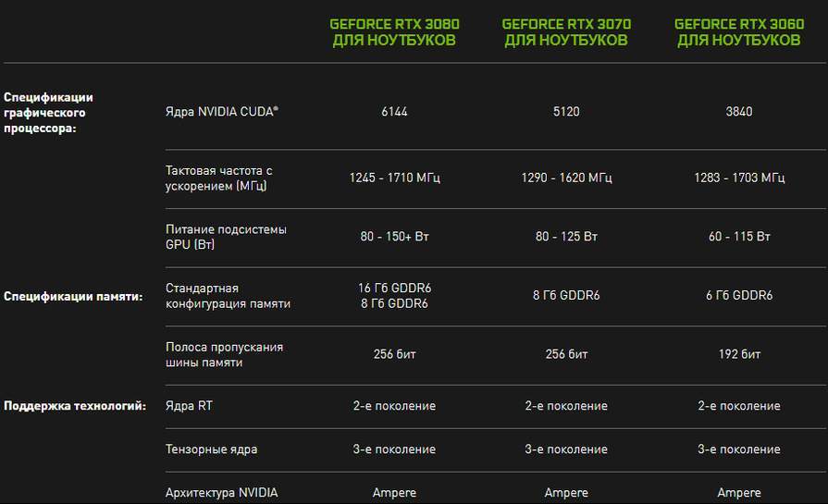Click the "Ядра NVIDIA CUDA" row label
The height and width of the screenshot is (504, 828).
point(222,112)
